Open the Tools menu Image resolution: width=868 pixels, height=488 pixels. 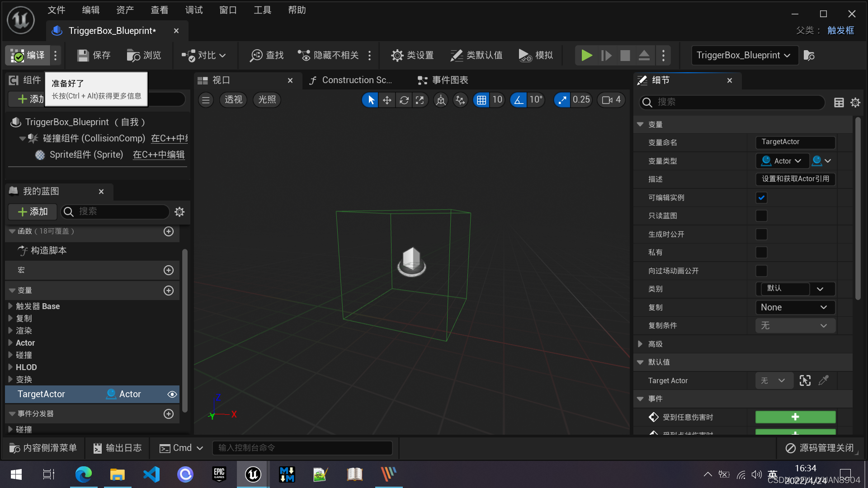262,10
